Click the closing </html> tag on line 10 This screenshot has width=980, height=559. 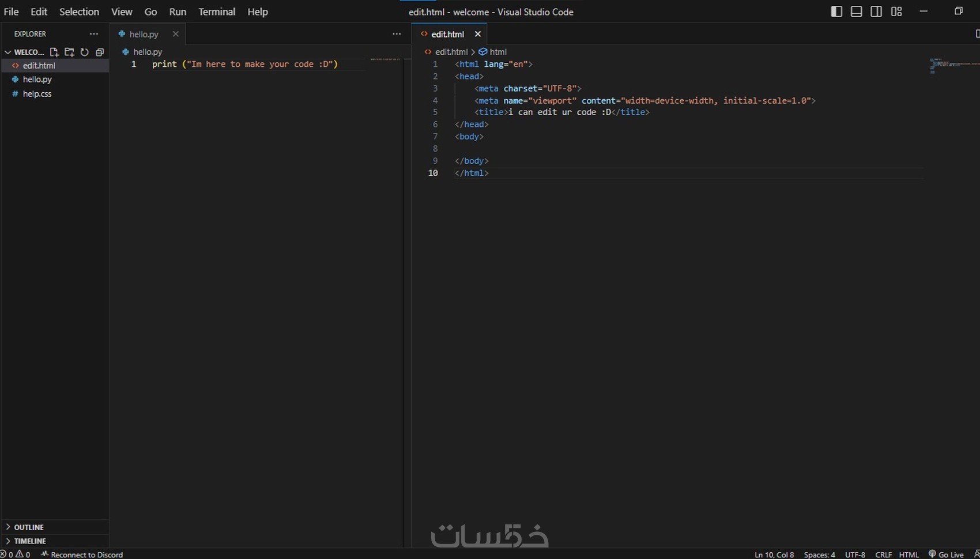(x=472, y=173)
